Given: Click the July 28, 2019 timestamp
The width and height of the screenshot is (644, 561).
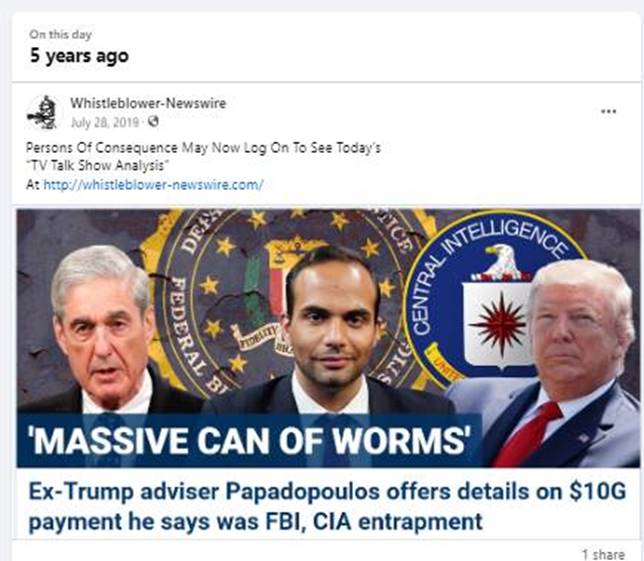Looking at the screenshot, I should click(105, 122).
